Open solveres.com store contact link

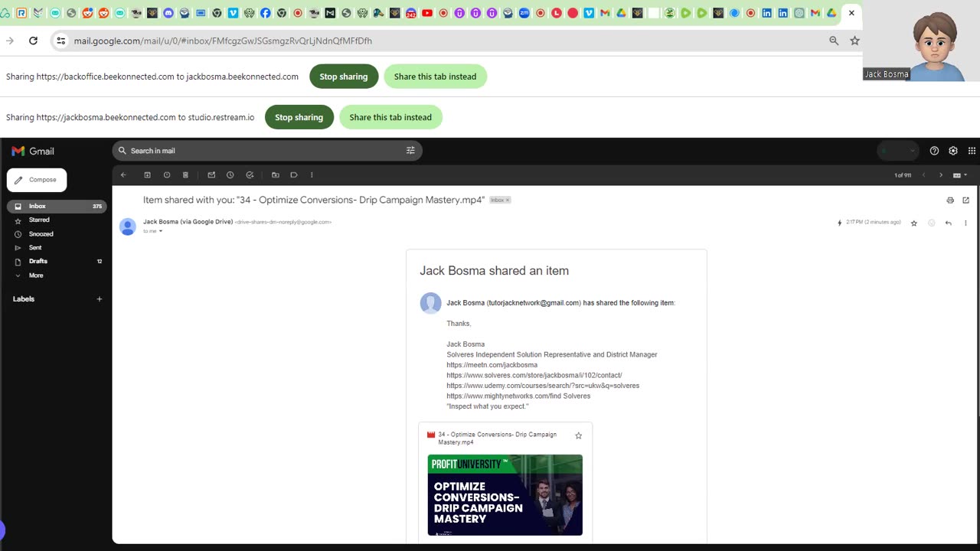pyautogui.click(x=534, y=376)
